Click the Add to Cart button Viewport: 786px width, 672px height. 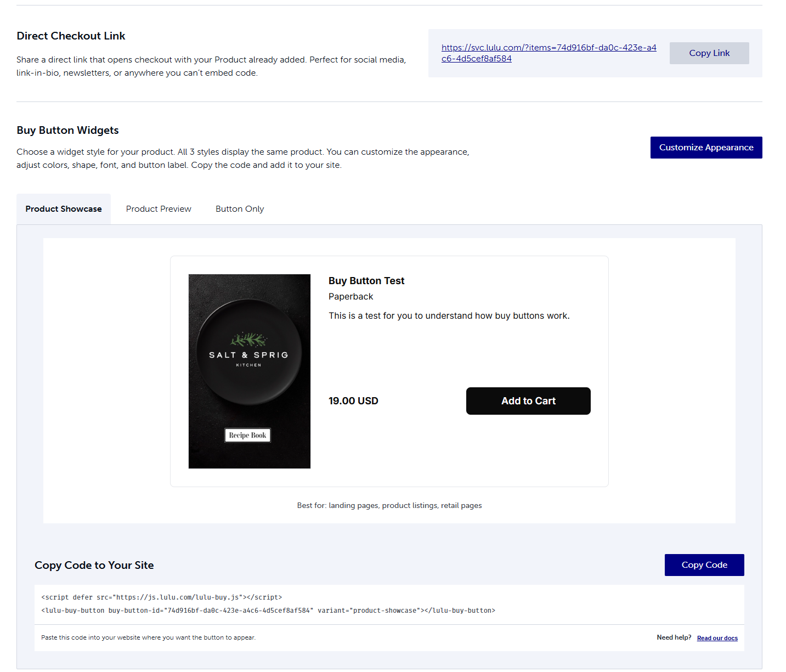pyautogui.click(x=528, y=401)
